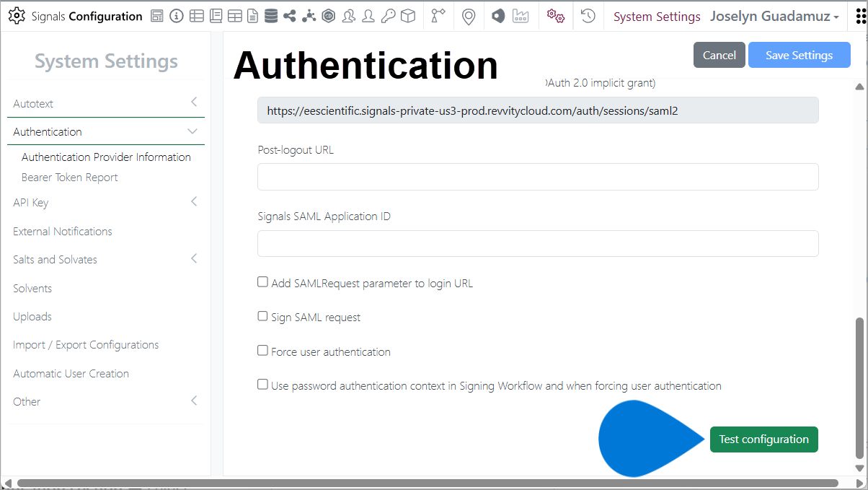868x490 pixels.
Task: Check the Sign SAML request box
Action: (263, 316)
